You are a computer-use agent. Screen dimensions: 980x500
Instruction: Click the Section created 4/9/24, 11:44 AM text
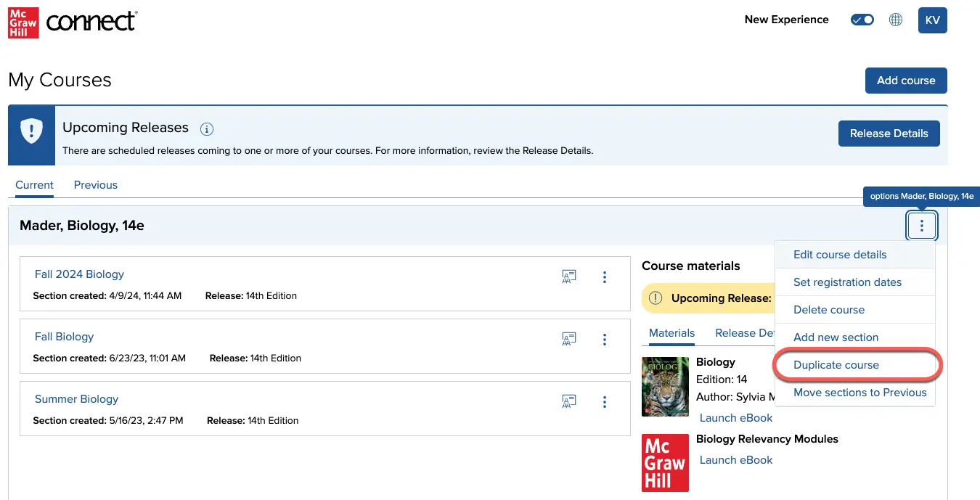[x=107, y=296]
